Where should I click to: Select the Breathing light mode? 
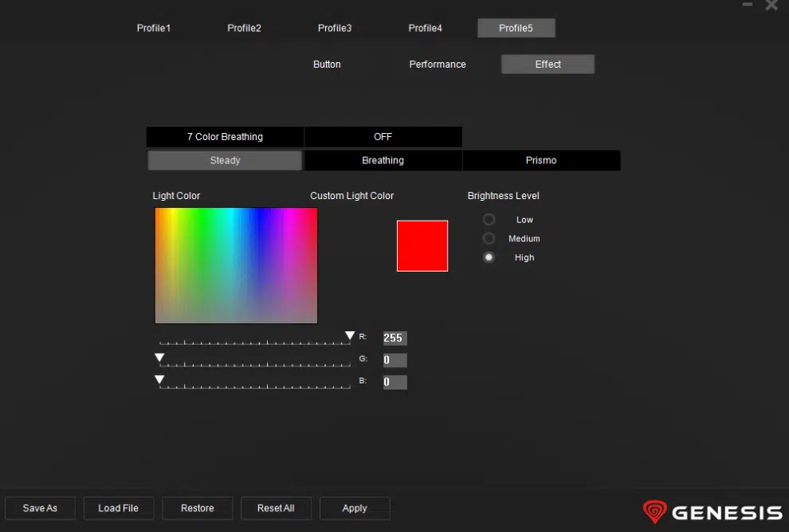point(383,161)
